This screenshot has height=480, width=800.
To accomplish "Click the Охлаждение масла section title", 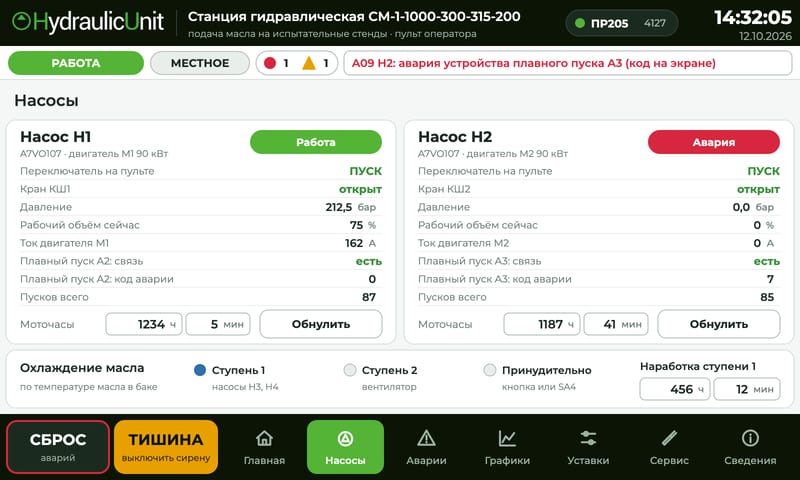I will pos(82,368).
